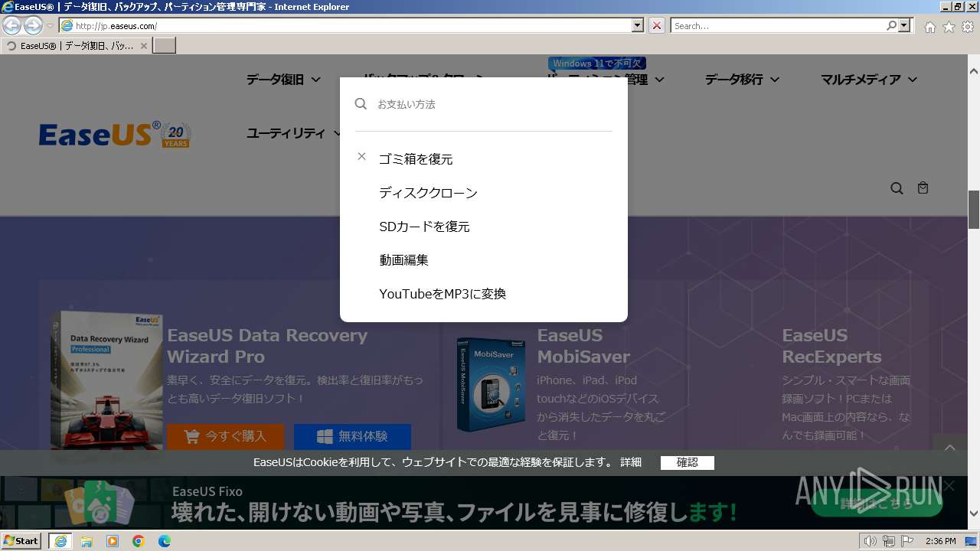
Task: Stop page loading with the red X button
Action: coord(657,26)
